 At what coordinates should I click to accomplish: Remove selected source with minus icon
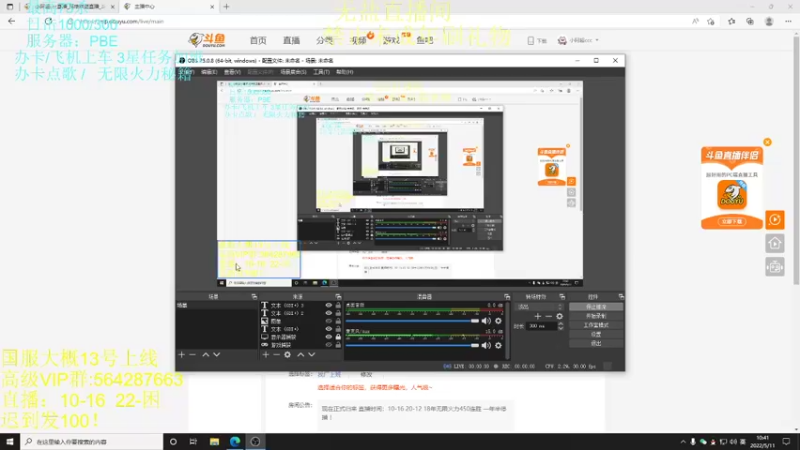(276, 355)
